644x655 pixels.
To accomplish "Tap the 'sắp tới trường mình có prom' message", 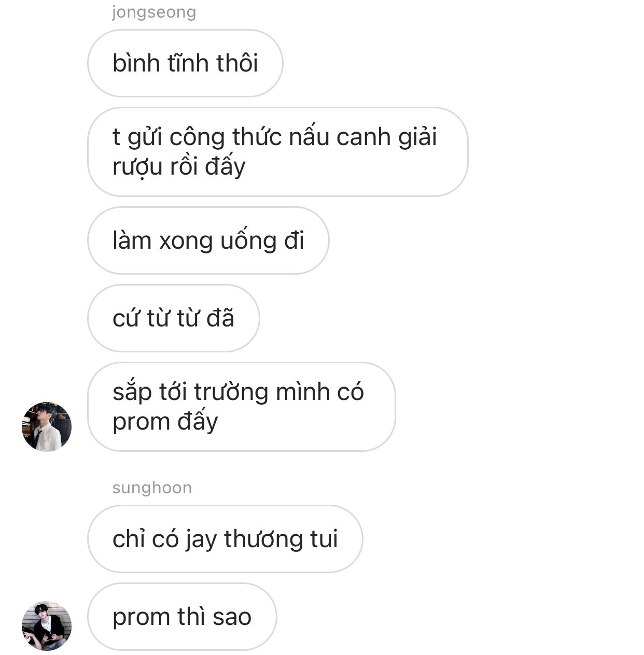I will click(x=242, y=407).
